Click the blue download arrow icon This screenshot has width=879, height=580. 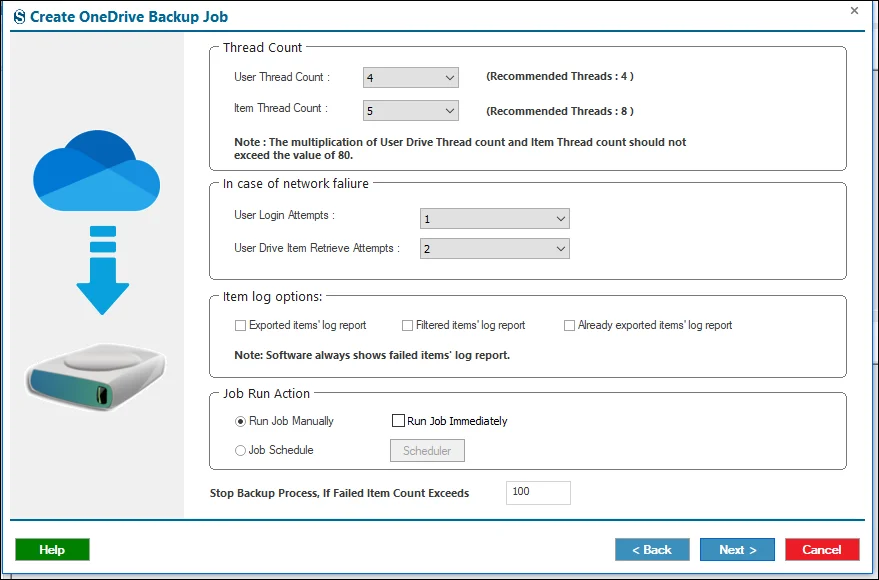[103, 270]
